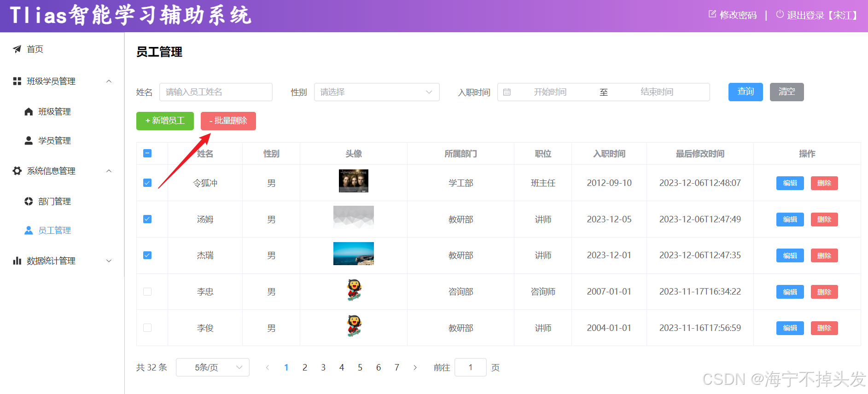868x394 pixels.
Task: Click the person icon beside 学员管理
Action: [x=29, y=140]
